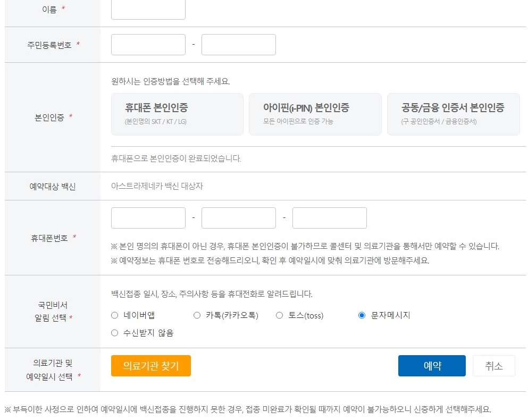Image resolution: width=528 pixels, height=420 pixels.
Task: Choose 아이핀(i-PIN) 본인인증 method
Action: pos(315,114)
